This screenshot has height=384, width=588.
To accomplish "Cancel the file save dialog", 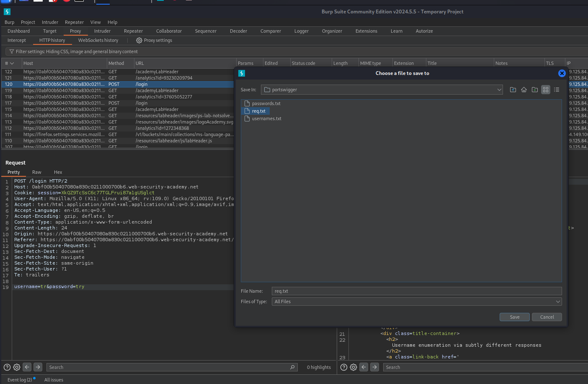I will tap(547, 317).
